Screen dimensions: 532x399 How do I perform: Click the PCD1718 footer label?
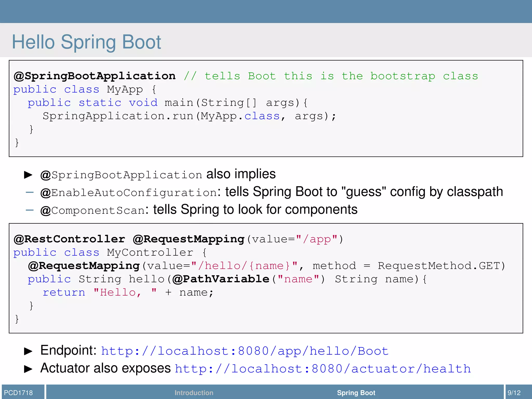[18, 393]
